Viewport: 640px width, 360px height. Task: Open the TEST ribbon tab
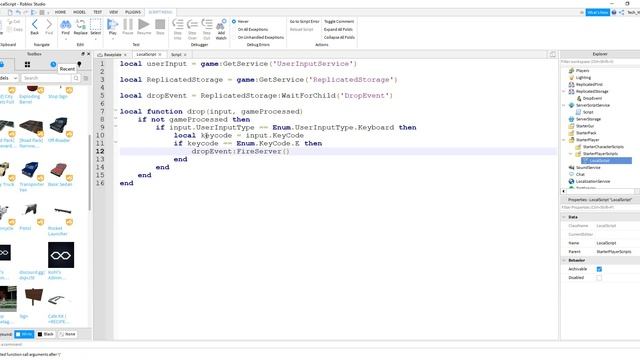pos(98,12)
